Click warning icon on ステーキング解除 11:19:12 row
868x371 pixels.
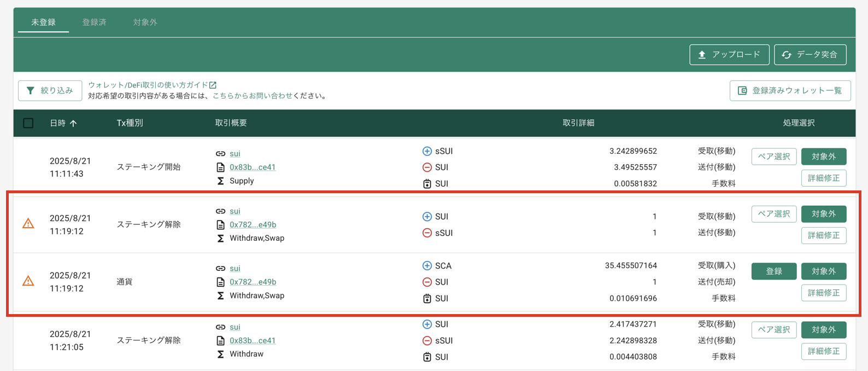(28, 224)
